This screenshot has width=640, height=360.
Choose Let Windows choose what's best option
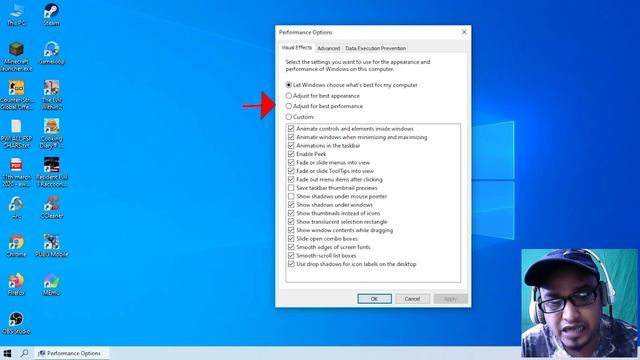(x=351, y=85)
